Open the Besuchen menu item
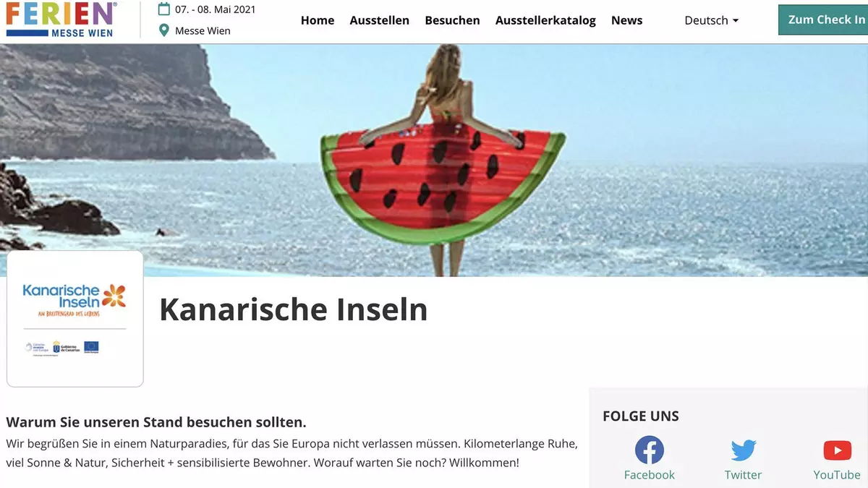Screen dimensions: 868x488 tap(452, 20)
